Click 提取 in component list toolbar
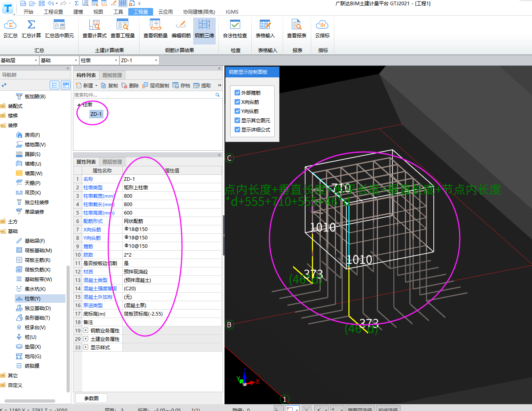The width and height of the screenshot is (532, 411). 202,85
